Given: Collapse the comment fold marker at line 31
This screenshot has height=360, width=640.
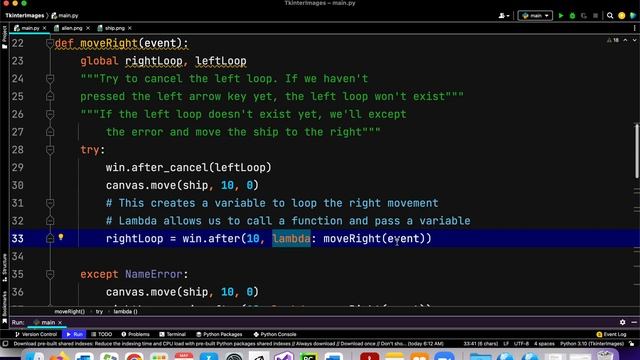Looking at the screenshot, I should click(50, 203).
